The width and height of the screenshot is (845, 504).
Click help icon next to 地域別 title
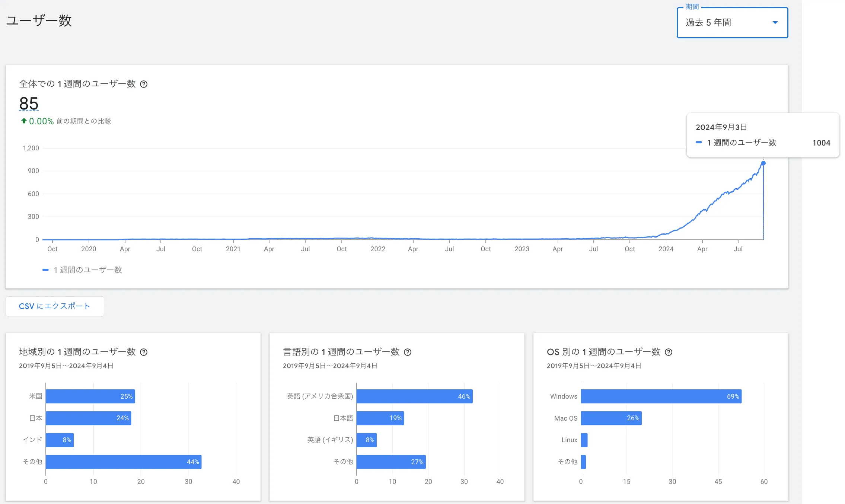click(x=144, y=352)
